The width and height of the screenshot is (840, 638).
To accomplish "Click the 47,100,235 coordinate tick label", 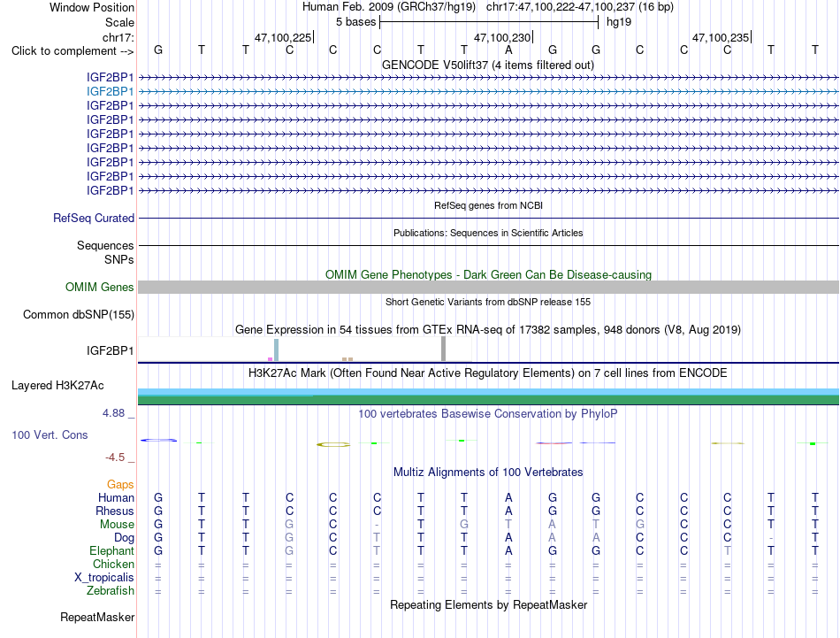I will coord(721,37).
